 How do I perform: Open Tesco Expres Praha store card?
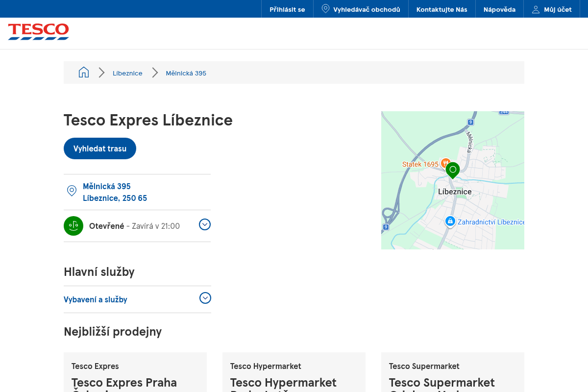pyautogui.click(x=135, y=372)
